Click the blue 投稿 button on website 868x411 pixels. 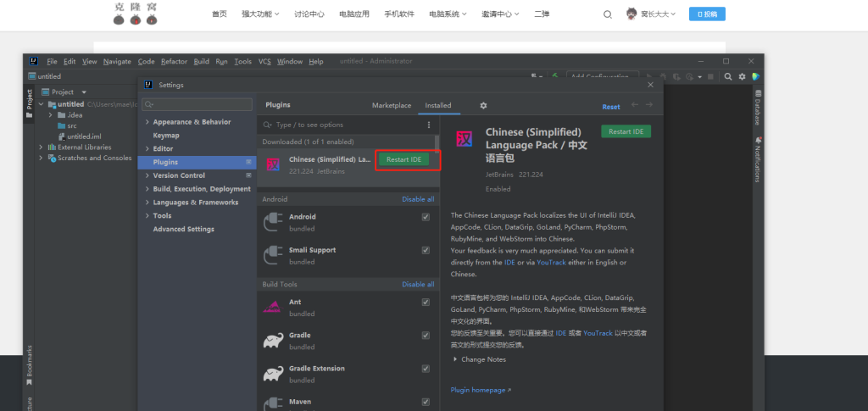coord(707,14)
